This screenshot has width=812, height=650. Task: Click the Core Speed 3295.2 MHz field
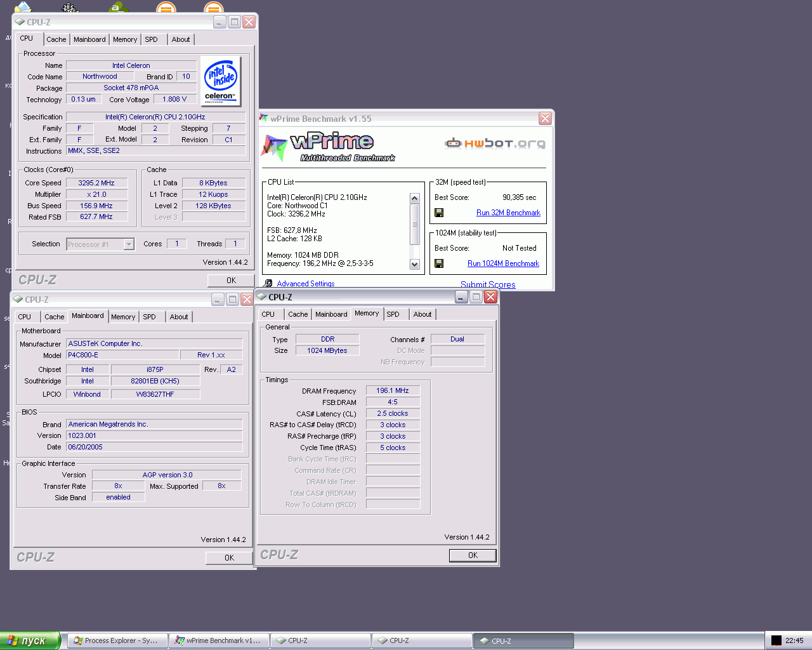coord(96,183)
